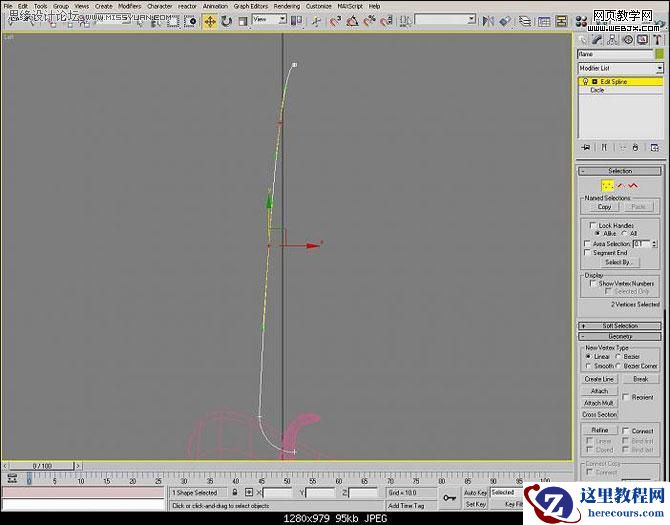Click the Refine button
This screenshot has width=670, height=525.
click(599, 430)
